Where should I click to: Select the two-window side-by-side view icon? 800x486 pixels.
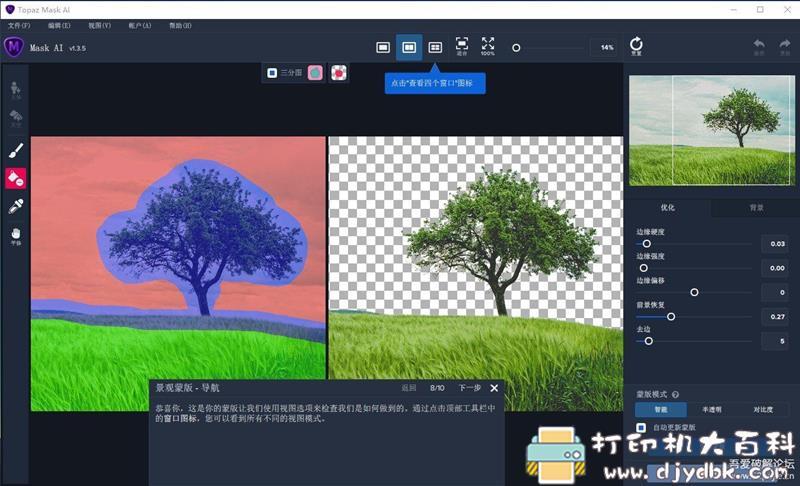click(x=409, y=47)
